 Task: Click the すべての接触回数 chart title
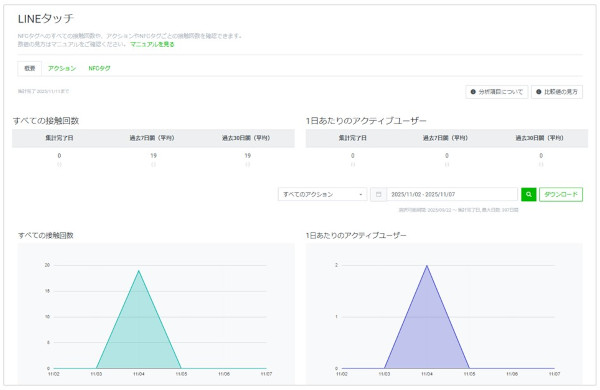46,235
